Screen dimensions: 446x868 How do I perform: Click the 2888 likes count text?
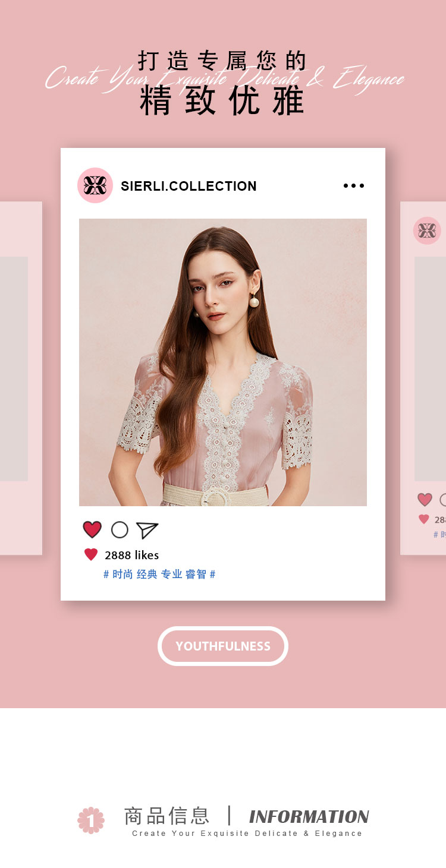point(131,555)
